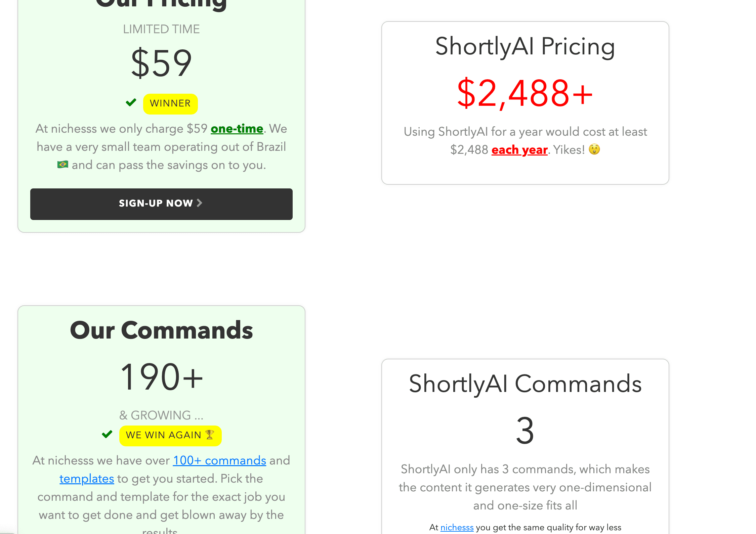Screen dimensions: 756x534
Task: Click the chevron arrow in SIGN-UP NOW
Action: tap(200, 203)
